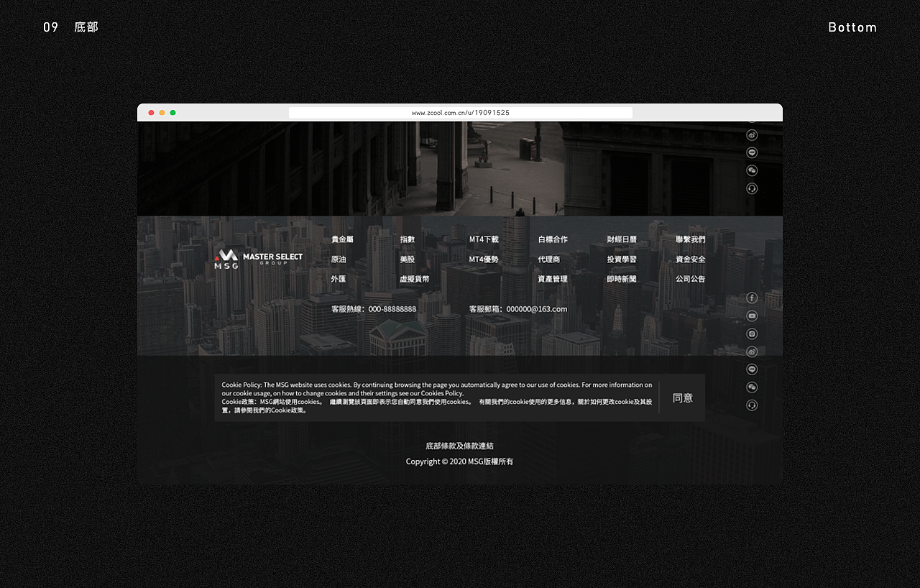Click the MT4下載 download link
Screen dimensions: 920x588
tap(484, 239)
